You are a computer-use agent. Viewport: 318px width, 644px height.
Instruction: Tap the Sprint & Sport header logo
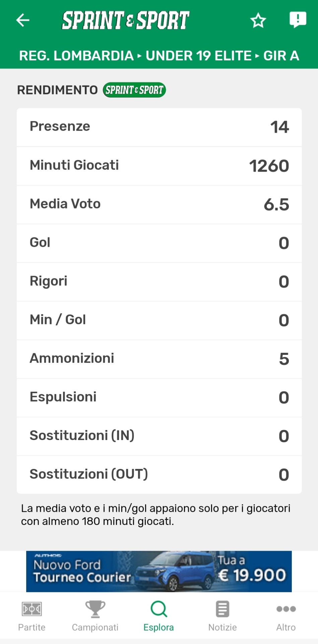[126, 20]
